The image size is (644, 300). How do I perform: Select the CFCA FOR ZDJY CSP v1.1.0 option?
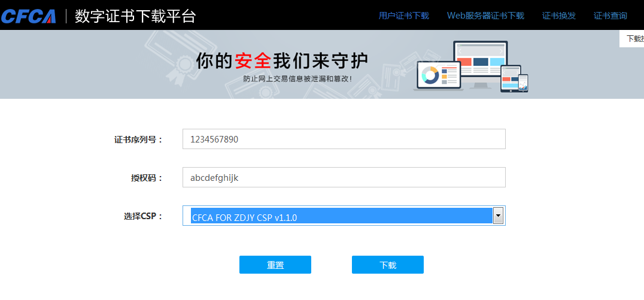tap(341, 216)
